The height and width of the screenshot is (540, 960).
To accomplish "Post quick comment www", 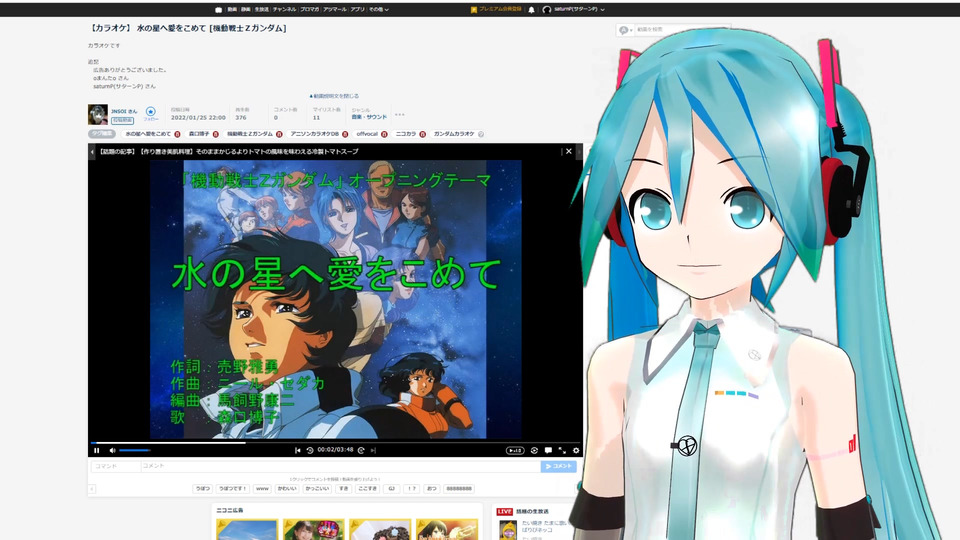I will [262, 489].
